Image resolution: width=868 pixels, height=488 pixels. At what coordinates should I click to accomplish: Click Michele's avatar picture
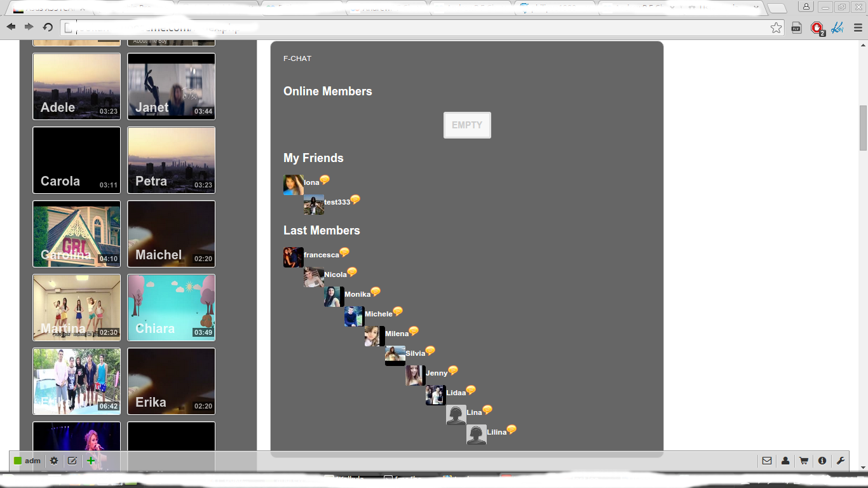coord(355,316)
